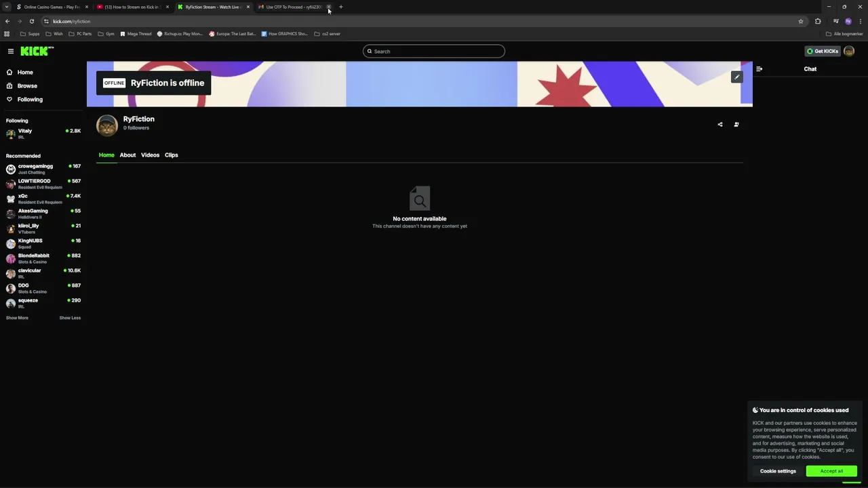Open squeeze recommended channel
Viewport: 868px width, 488px height.
pyautogui.click(x=43, y=303)
